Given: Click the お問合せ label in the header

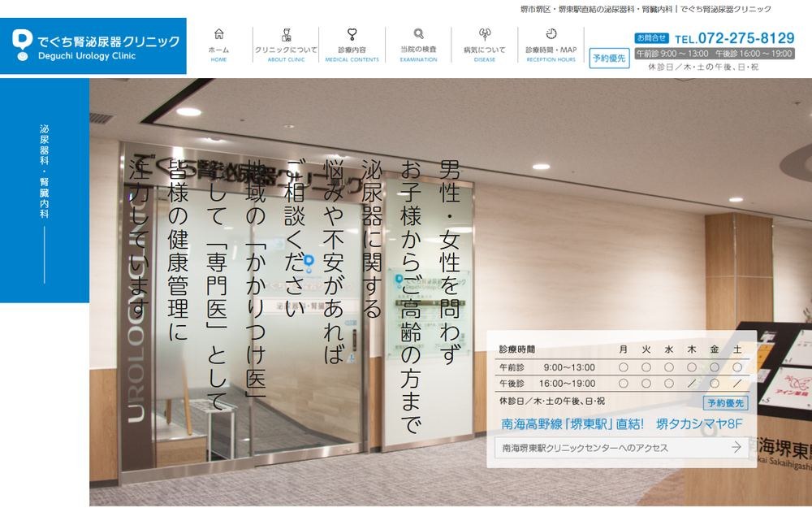Looking at the screenshot, I should [651, 38].
